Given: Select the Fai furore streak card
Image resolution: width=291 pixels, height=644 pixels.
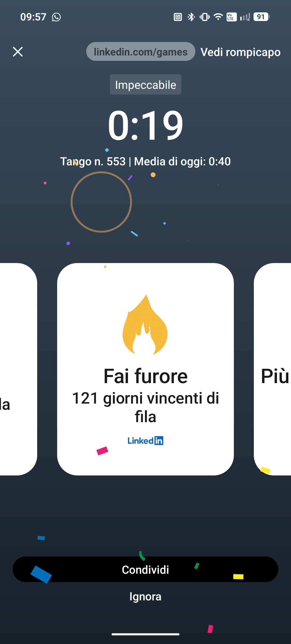Looking at the screenshot, I should [x=145, y=369].
